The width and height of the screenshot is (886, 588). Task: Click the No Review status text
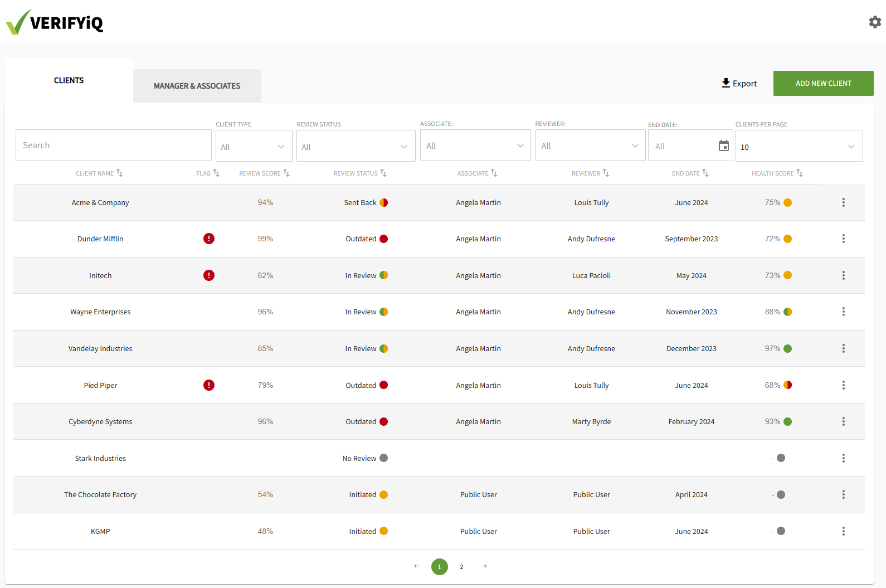click(x=359, y=458)
